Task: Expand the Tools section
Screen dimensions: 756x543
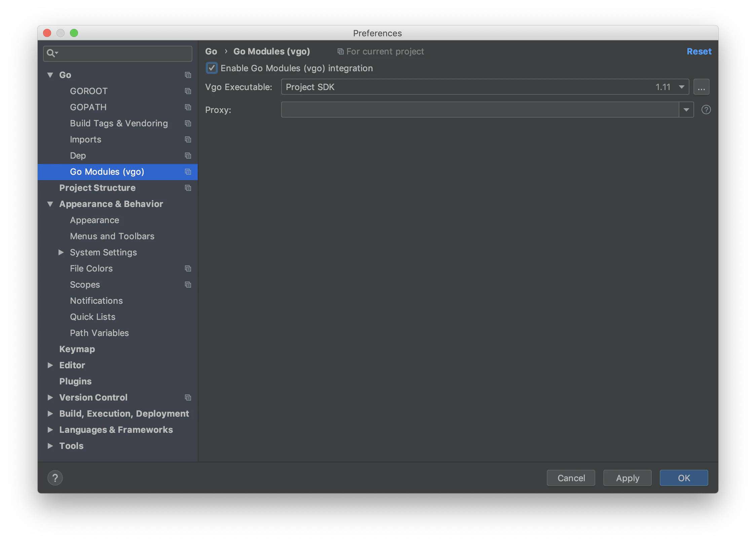Action: tap(50, 446)
